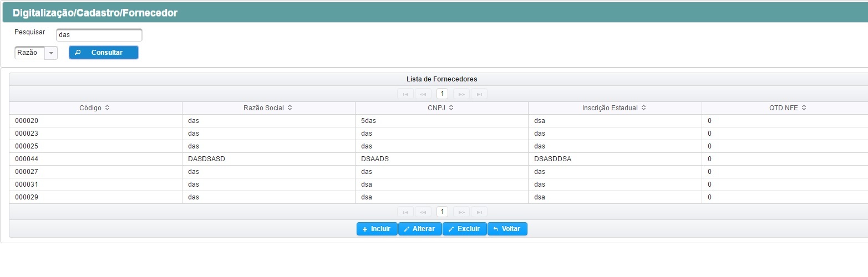The width and height of the screenshot is (868, 277).
Task: Click the Incluir button
Action: pyautogui.click(x=377, y=229)
